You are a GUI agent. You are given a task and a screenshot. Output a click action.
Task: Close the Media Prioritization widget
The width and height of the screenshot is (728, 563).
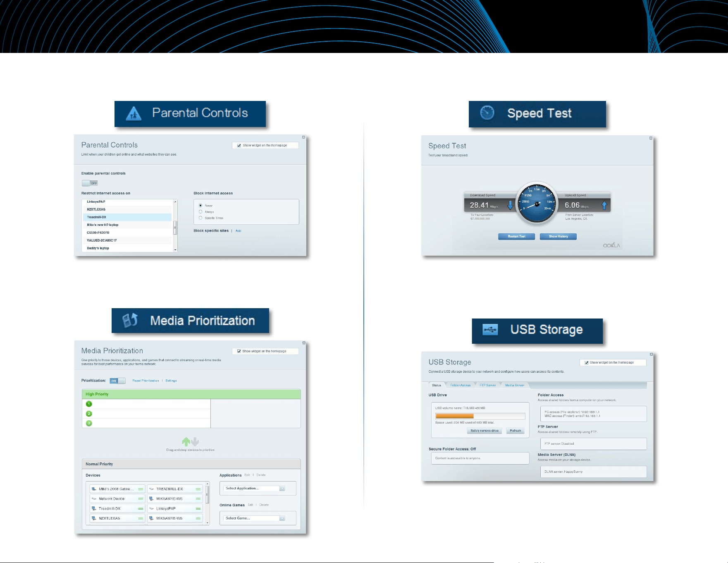pos(304,343)
